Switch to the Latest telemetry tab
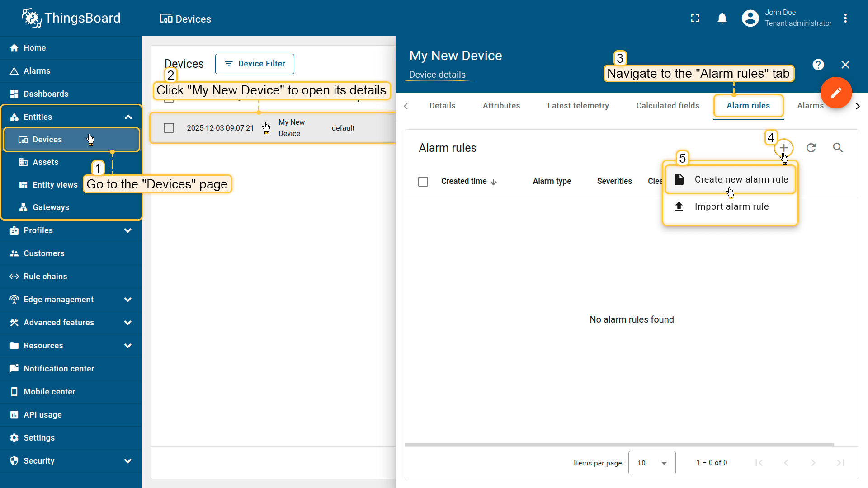Screen dimensions: 868x488 click(578, 106)
